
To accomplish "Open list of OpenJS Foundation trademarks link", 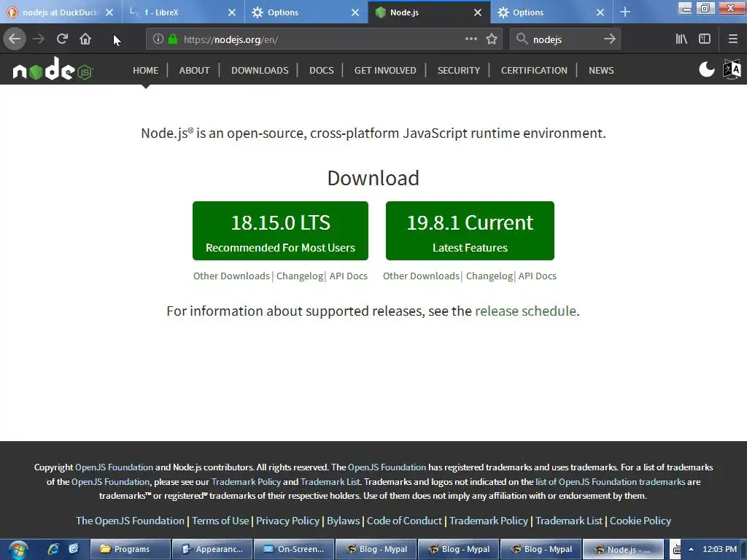I will point(611,482).
